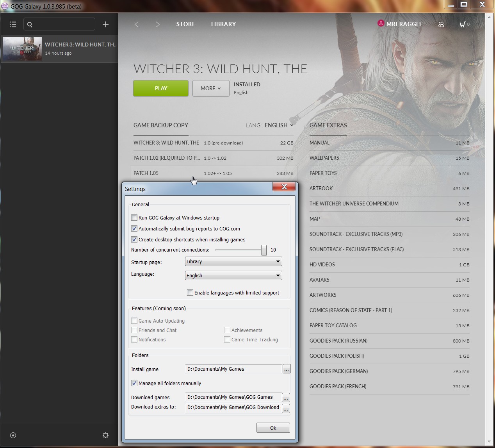Download PATCH 1.02 backup file
The width and height of the screenshot is (495, 448).
[x=214, y=158]
